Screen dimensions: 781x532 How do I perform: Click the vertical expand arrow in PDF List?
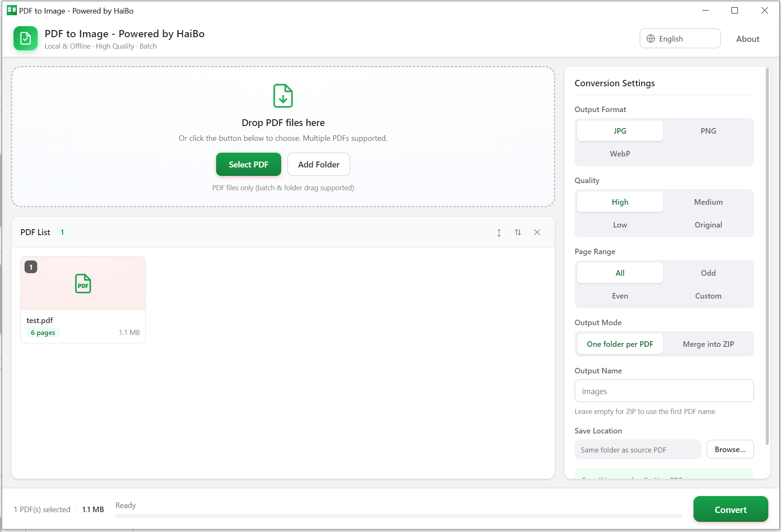pos(499,233)
